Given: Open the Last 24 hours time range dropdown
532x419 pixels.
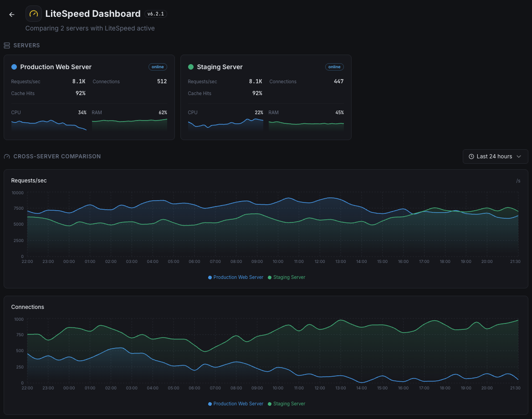Looking at the screenshot, I should pyautogui.click(x=495, y=156).
